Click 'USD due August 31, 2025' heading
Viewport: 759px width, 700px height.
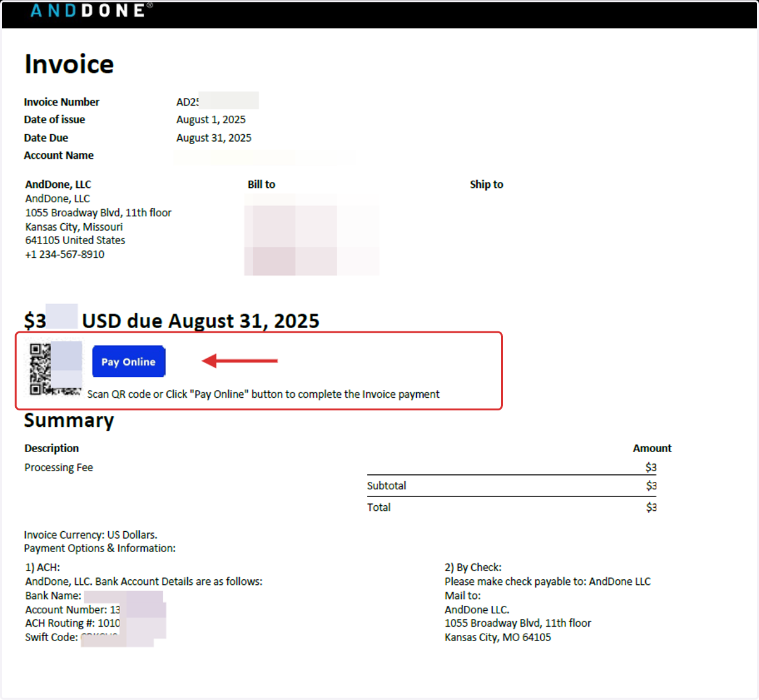coord(201,321)
